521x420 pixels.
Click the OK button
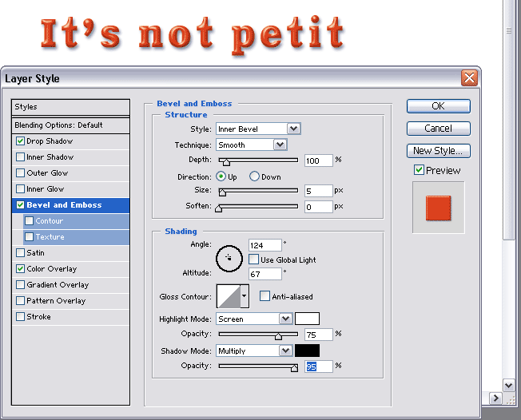pos(438,106)
